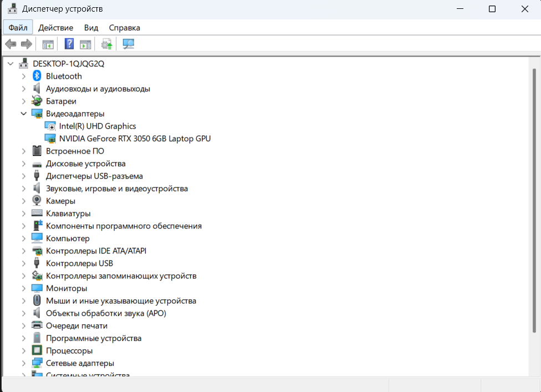This screenshot has width=541, height=392.
Task: Click the DESKTOP-1QJQG2Q computer icon
Action: (x=23, y=63)
